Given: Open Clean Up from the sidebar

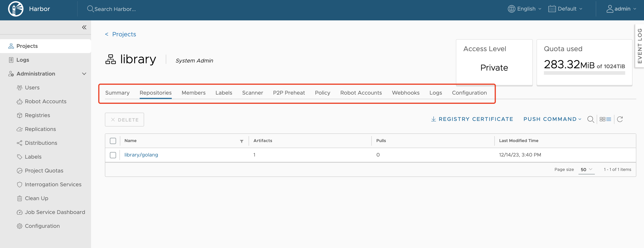Looking at the screenshot, I should (37, 198).
